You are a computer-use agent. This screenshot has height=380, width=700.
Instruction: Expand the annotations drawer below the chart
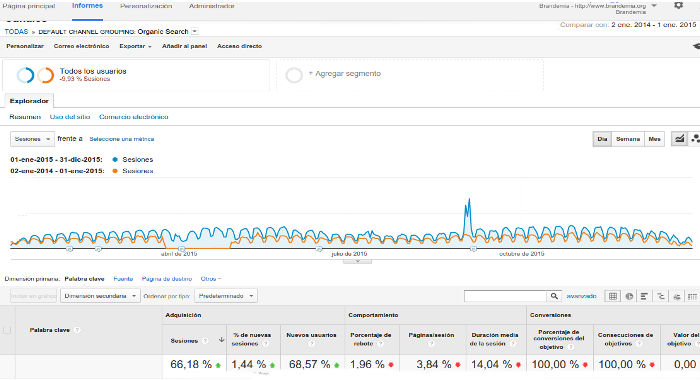point(357,262)
